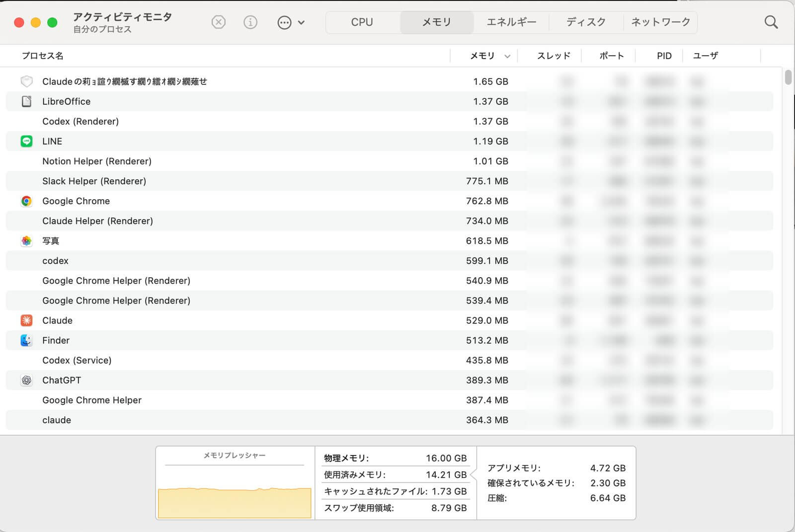795x532 pixels.
Task: Switch to the エネルギー tab
Action: [x=511, y=22]
